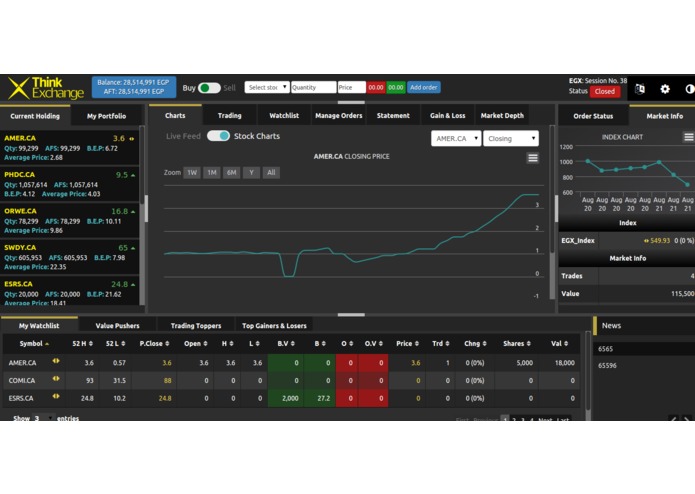Image resolution: width=695 pixels, height=494 pixels.
Task: Switch to the My Portfolio tab
Action: [x=106, y=116]
